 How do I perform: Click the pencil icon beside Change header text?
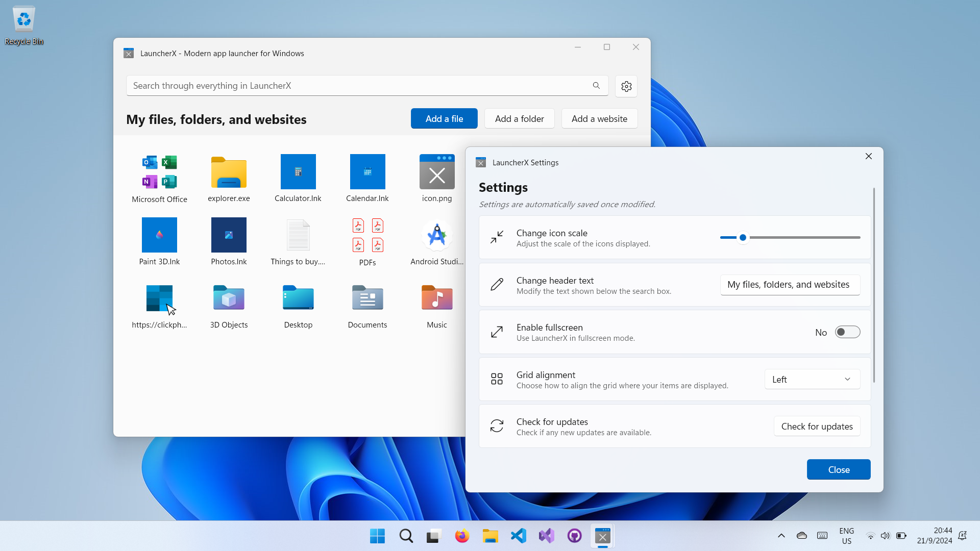click(x=497, y=285)
